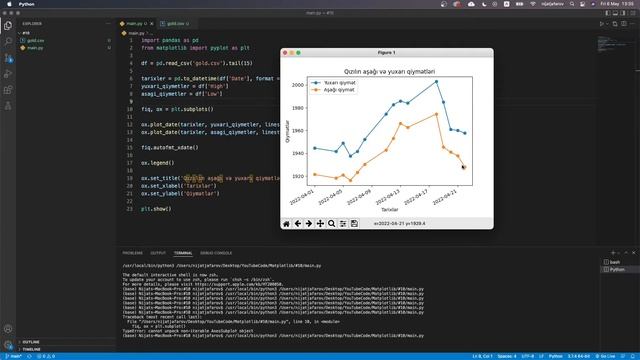This screenshot has height=360, width=640.
Task: Open the Problems panel tab
Action: point(133,253)
